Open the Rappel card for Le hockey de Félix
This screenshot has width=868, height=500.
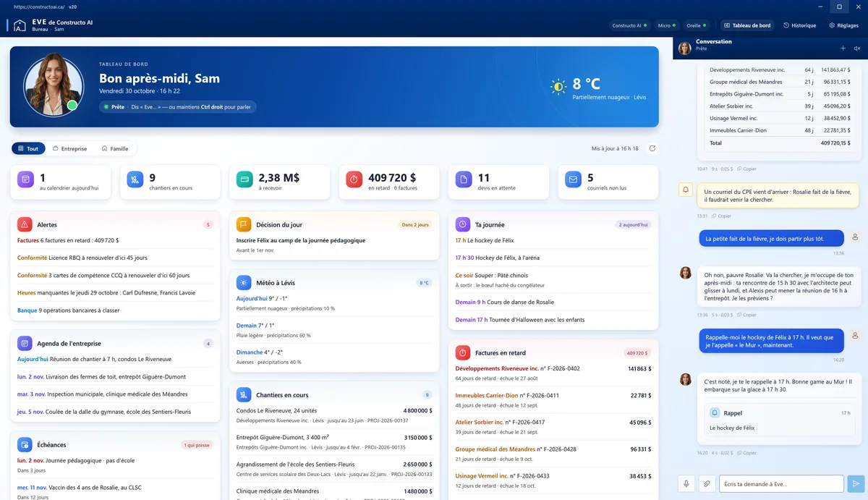tap(780, 420)
